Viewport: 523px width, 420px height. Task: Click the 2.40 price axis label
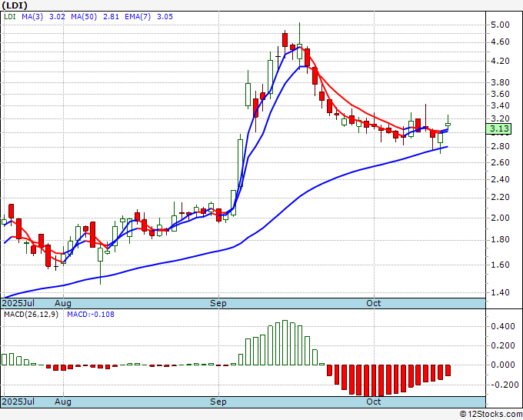[500, 179]
